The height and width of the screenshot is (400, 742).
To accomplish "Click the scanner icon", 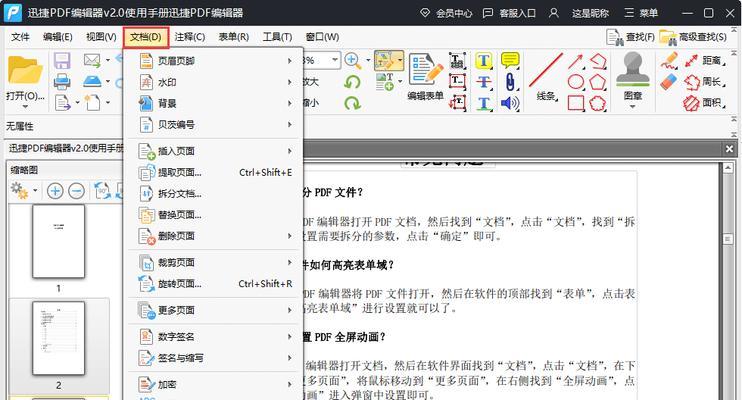I will coord(92,81).
